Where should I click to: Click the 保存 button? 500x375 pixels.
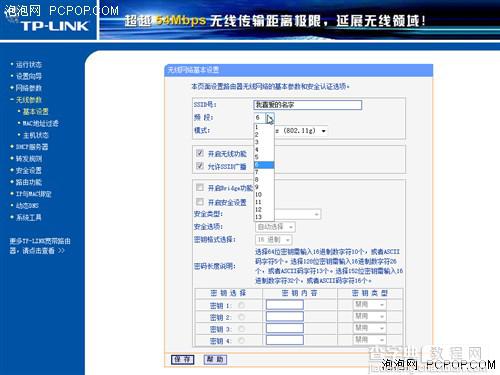(182, 359)
